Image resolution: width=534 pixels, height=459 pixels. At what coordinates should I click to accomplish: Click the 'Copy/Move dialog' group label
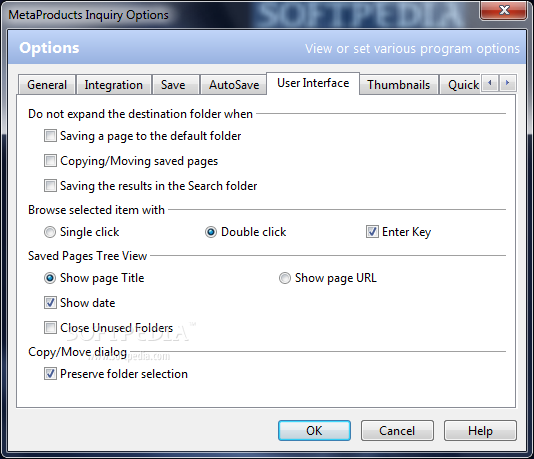(x=77, y=352)
